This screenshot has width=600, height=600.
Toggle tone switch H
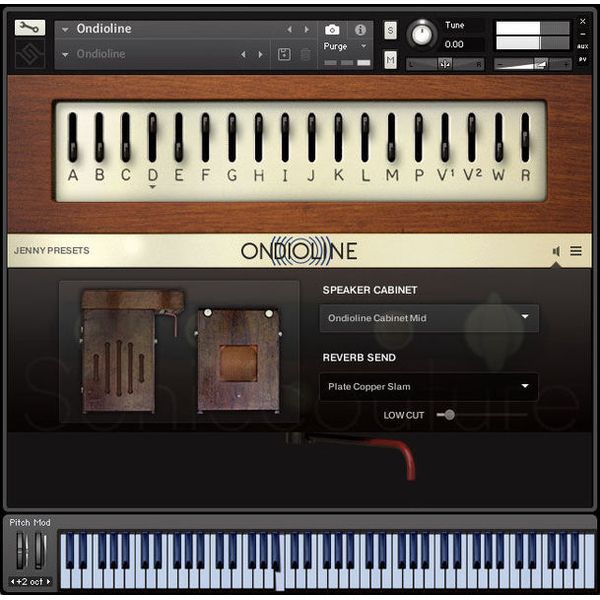259,137
